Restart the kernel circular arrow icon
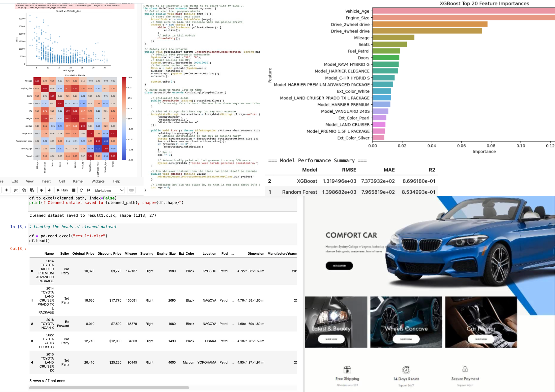The width and height of the screenshot is (555, 392). click(x=81, y=190)
